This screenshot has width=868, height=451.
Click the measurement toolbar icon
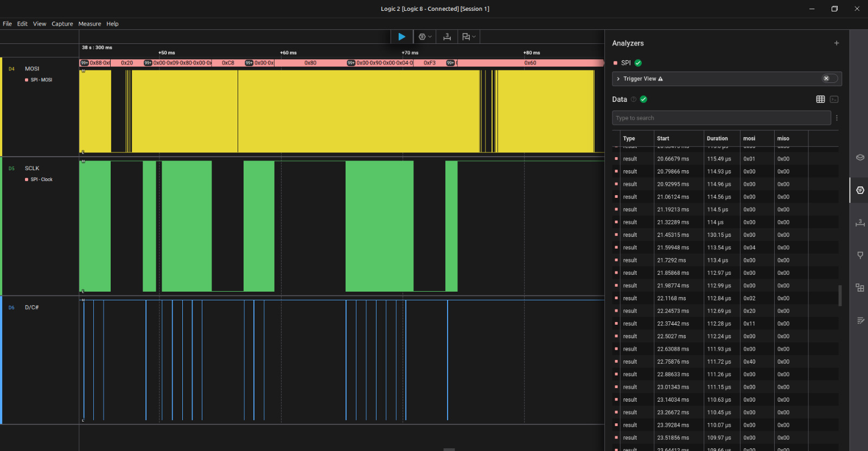(x=447, y=37)
